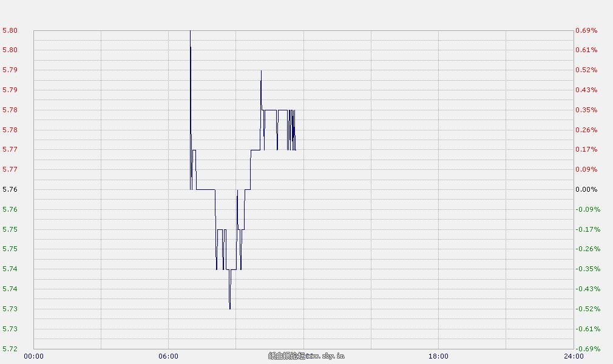Select the -0.52% percentage label
The height and width of the screenshot is (364, 613).
point(588,309)
